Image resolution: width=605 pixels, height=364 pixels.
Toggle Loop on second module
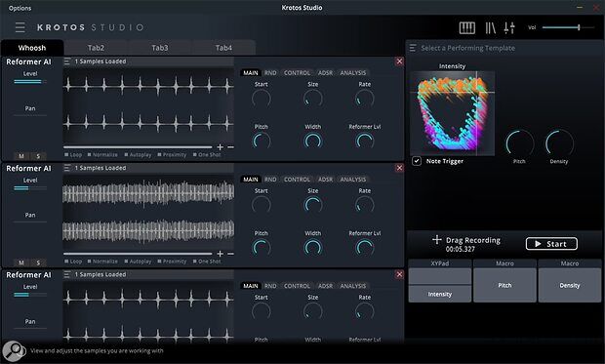point(73,262)
